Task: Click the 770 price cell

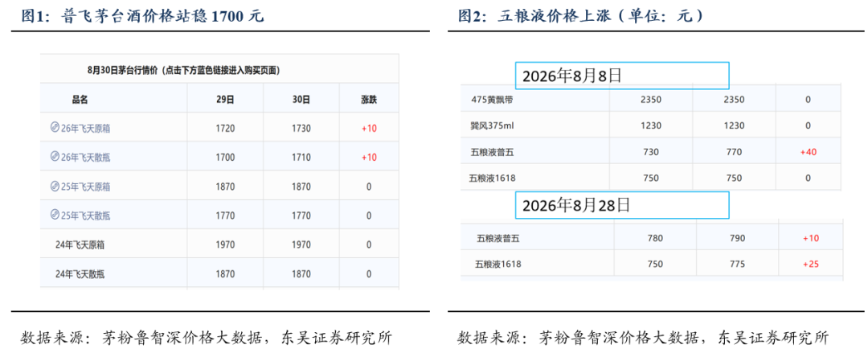Action: tap(734, 152)
